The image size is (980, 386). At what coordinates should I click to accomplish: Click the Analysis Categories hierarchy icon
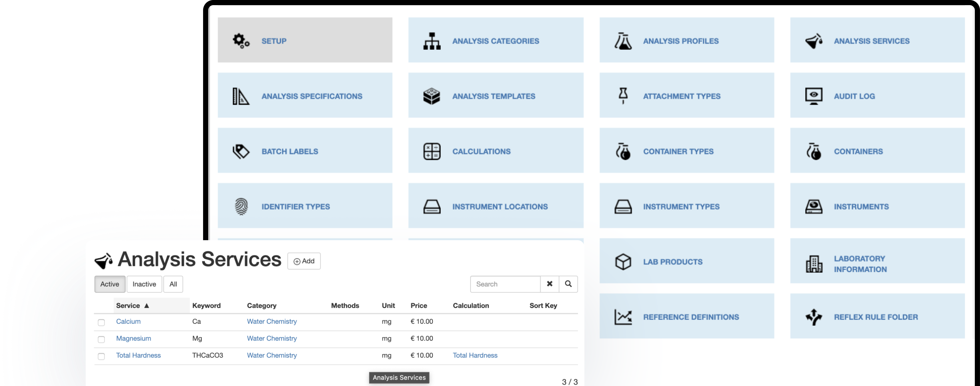pyautogui.click(x=432, y=41)
